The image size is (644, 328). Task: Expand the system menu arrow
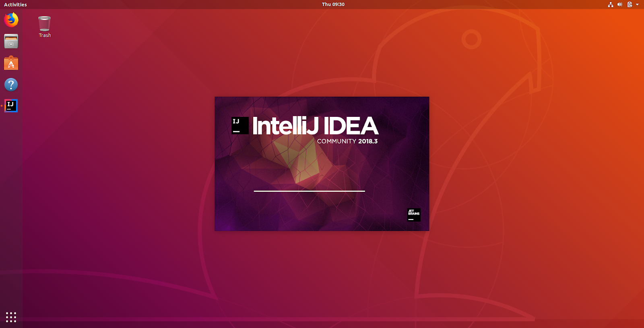pos(637,4)
